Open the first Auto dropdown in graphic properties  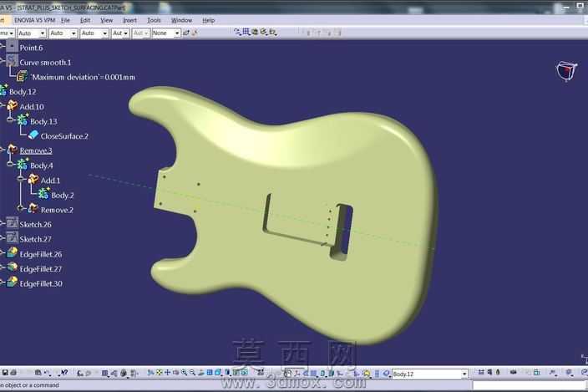pyautogui.click(x=43, y=33)
